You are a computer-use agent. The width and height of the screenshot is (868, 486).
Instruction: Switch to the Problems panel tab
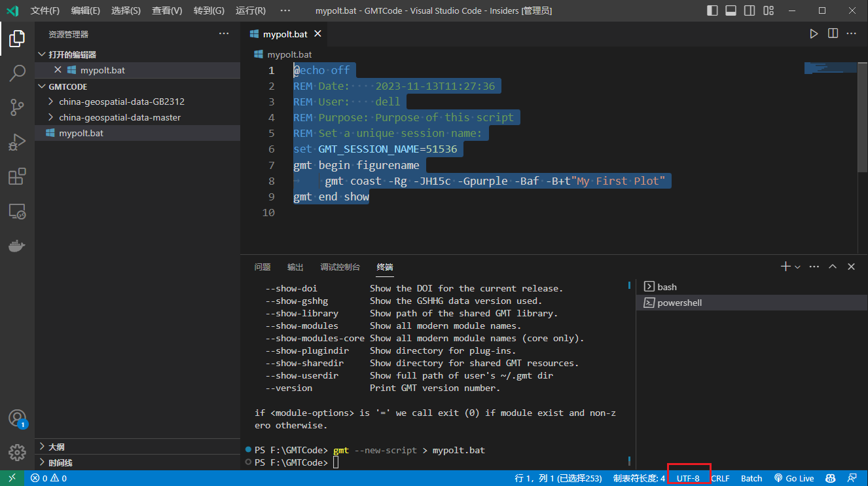(262, 267)
